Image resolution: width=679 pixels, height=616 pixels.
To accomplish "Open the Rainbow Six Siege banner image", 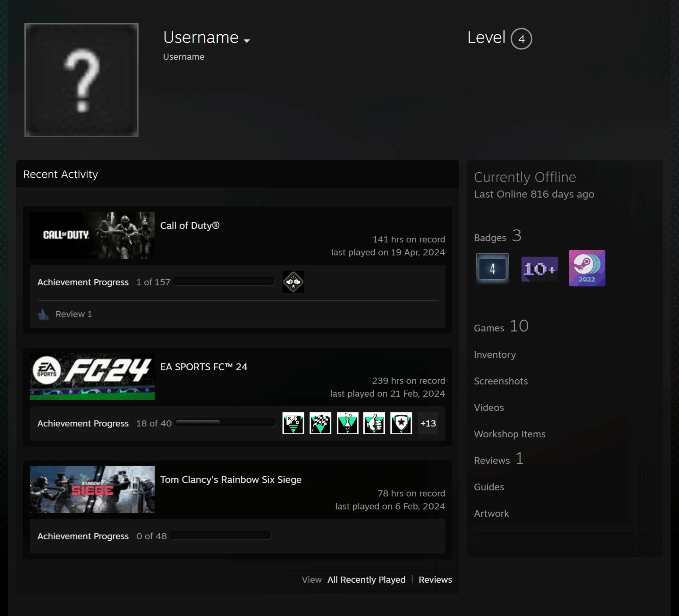I will click(x=92, y=489).
